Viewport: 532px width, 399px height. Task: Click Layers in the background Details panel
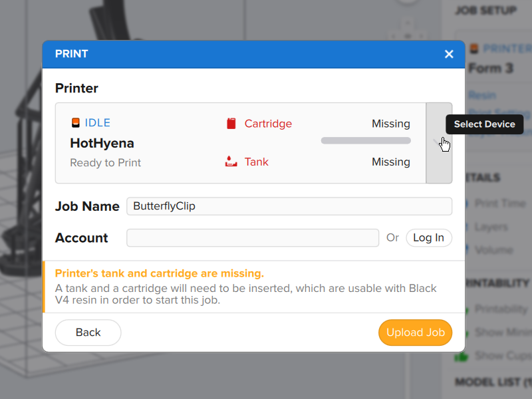(x=491, y=227)
